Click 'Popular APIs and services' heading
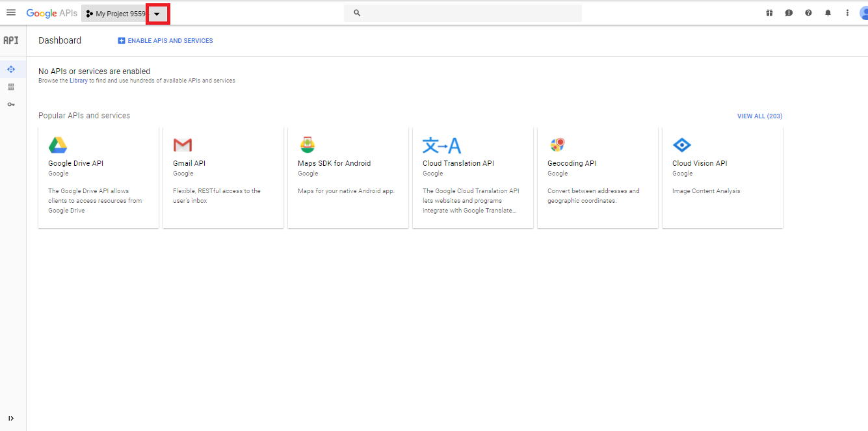 click(85, 116)
